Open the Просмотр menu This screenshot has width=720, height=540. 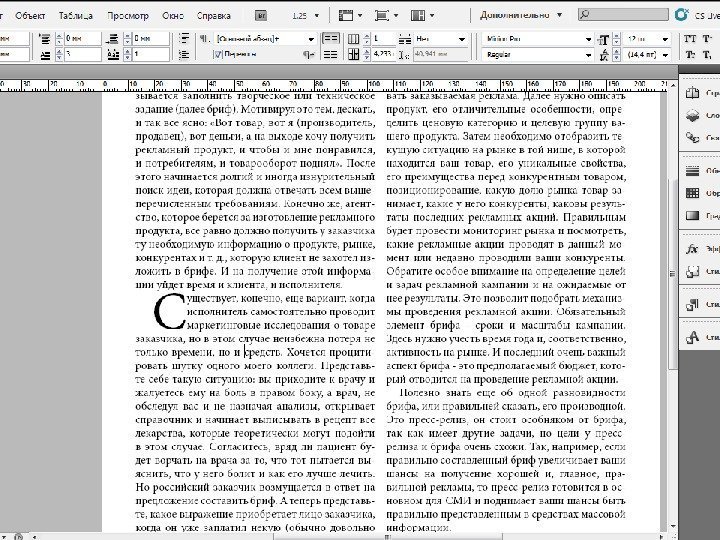(128, 16)
